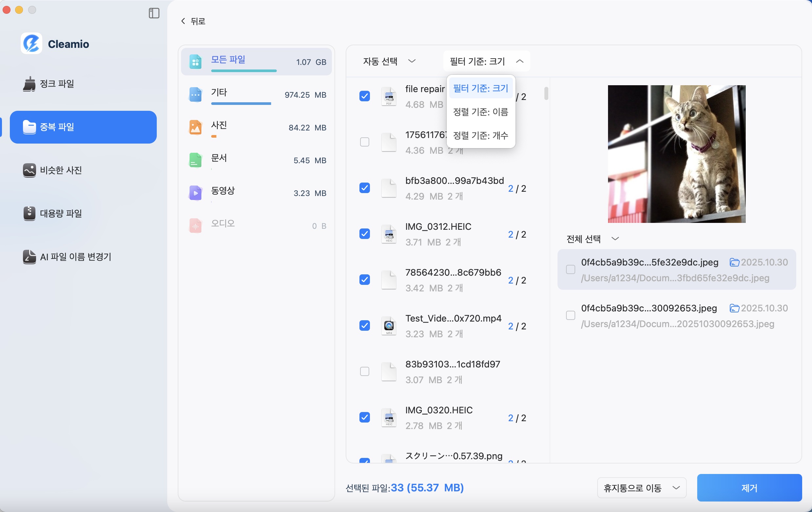Select the 동영상 category icon

(195, 193)
